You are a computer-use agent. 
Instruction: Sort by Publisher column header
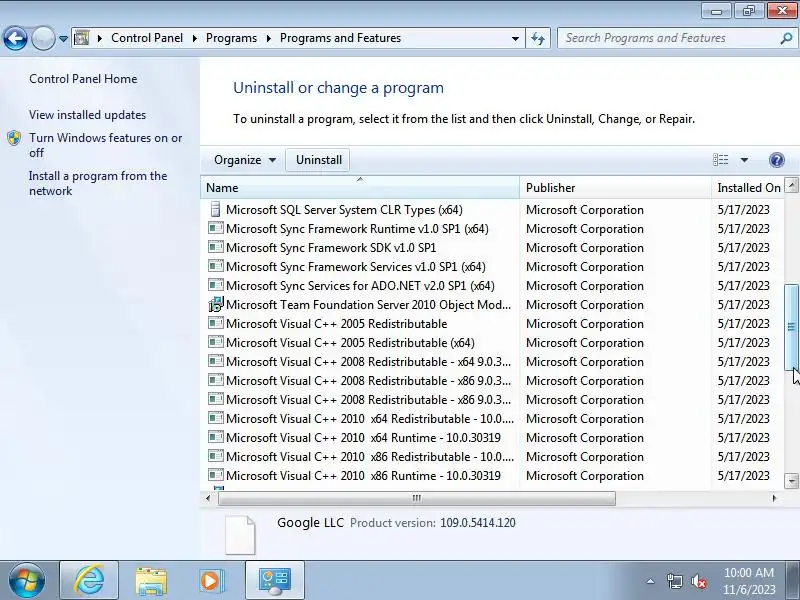coord(615,188)
